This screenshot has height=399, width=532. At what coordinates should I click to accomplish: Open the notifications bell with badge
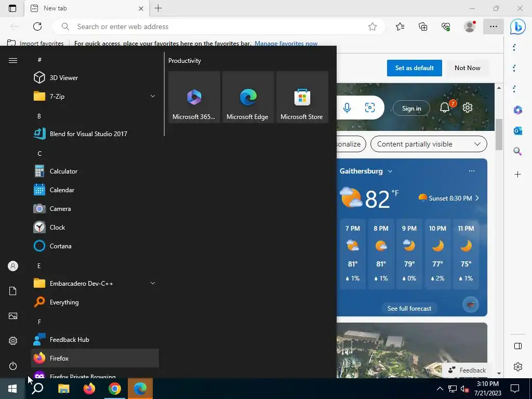(445, 108)
